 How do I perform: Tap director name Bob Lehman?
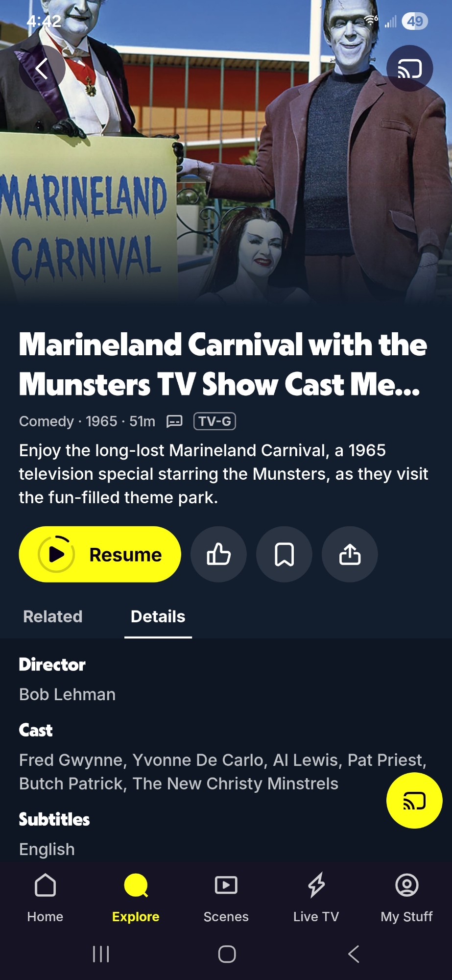(x=68, y=694)
